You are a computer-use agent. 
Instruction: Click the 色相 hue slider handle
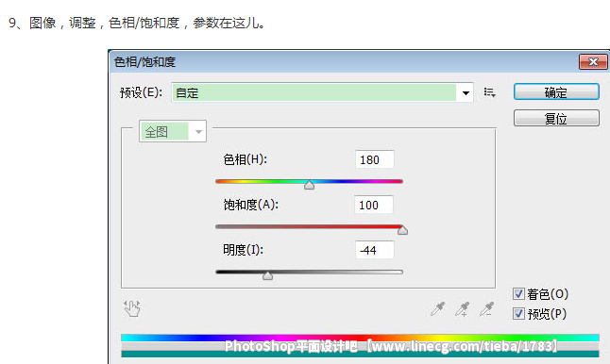point(310,185)
